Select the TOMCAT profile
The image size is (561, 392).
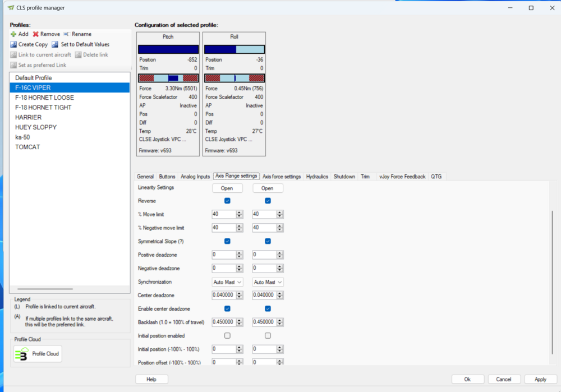point(70,147)
